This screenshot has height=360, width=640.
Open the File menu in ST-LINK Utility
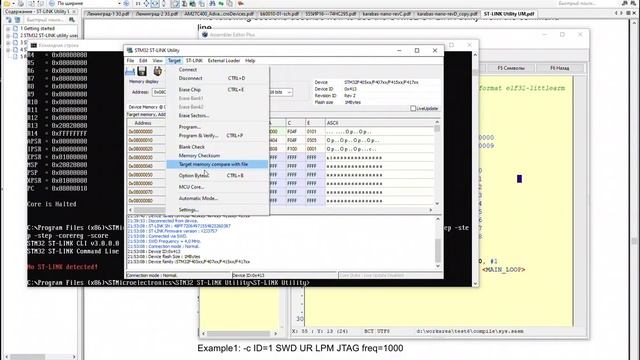click(130, 60)
